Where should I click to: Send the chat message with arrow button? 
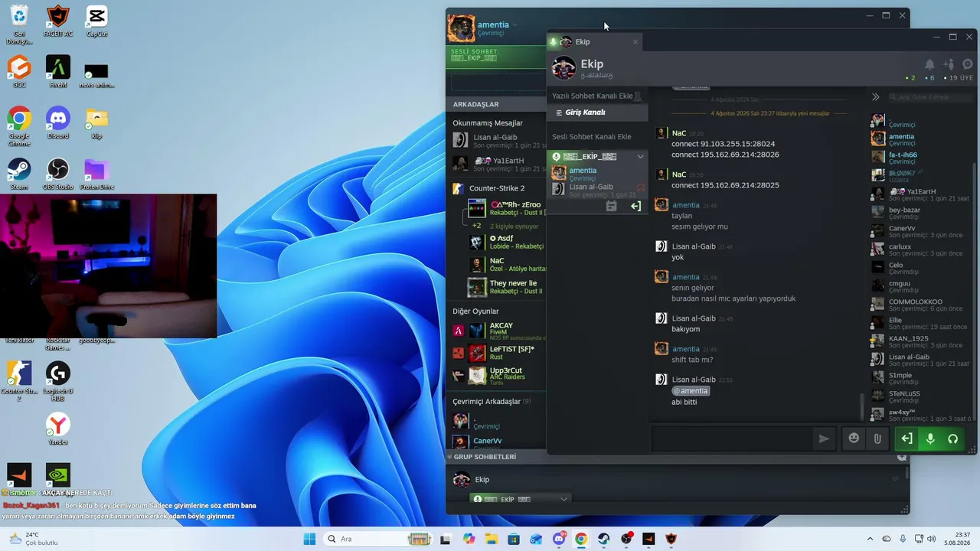tap(824, 439)
